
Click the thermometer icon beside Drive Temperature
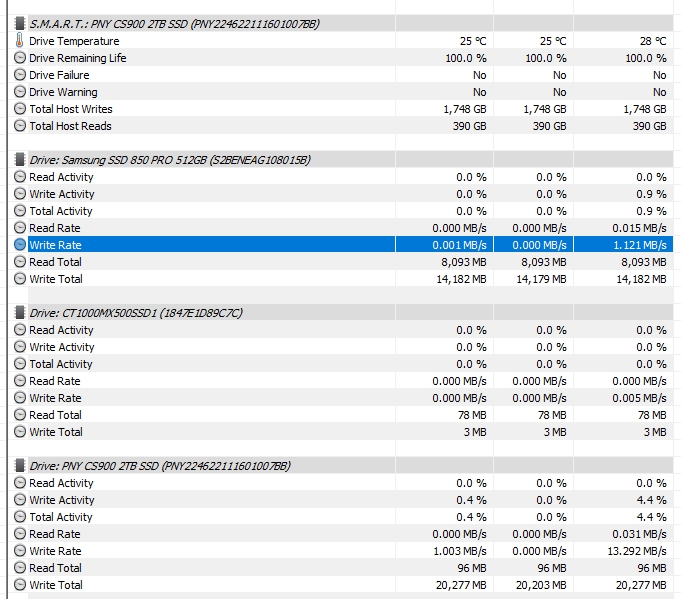(19, 41)
